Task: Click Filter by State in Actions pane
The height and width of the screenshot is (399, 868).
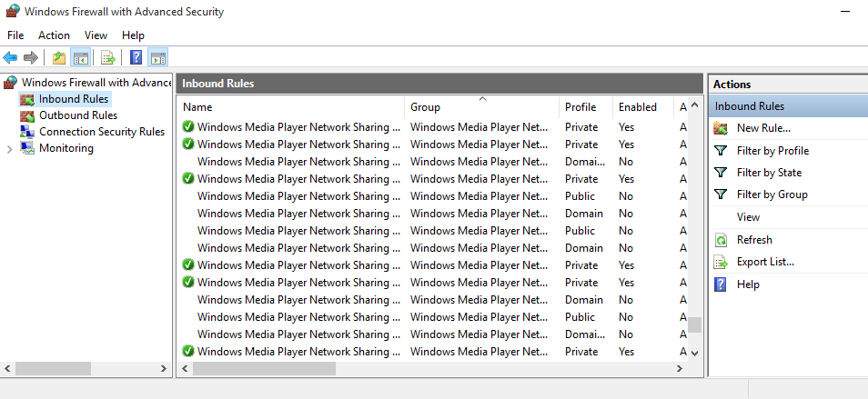Action: 769,173
